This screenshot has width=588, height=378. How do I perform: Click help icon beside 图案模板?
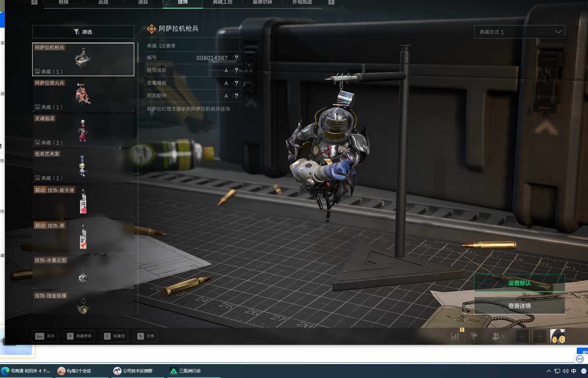coord(236,83)
